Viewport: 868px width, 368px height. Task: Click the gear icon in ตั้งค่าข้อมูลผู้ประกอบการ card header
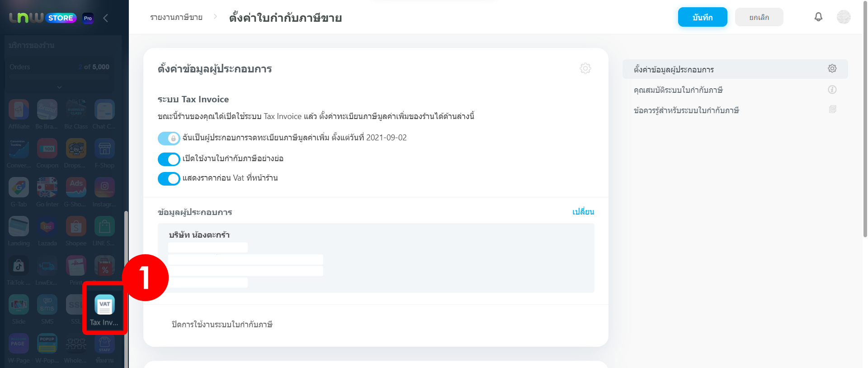pyautogui.click(x=585, y=68)
